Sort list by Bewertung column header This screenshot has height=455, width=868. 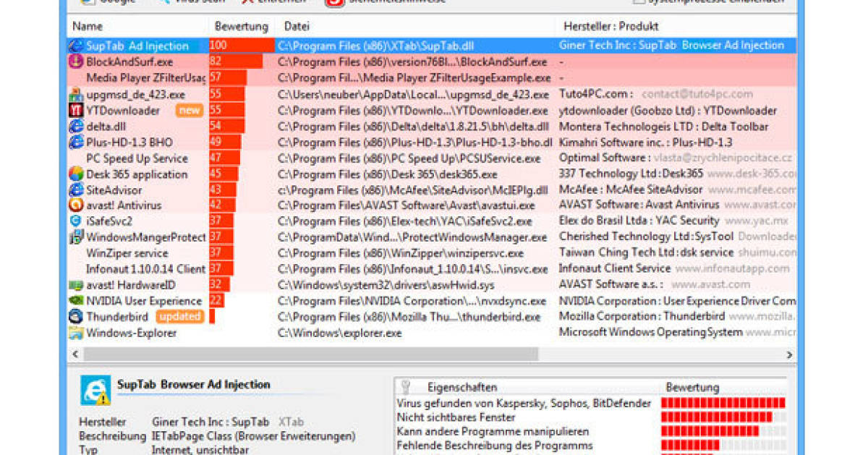pyautogui.click(x=242, y=27)
